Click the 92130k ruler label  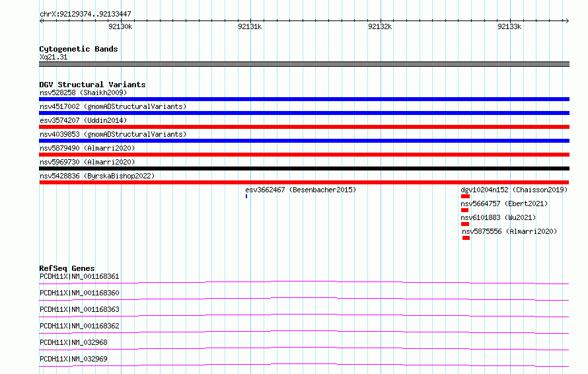[x=120, y=26]
